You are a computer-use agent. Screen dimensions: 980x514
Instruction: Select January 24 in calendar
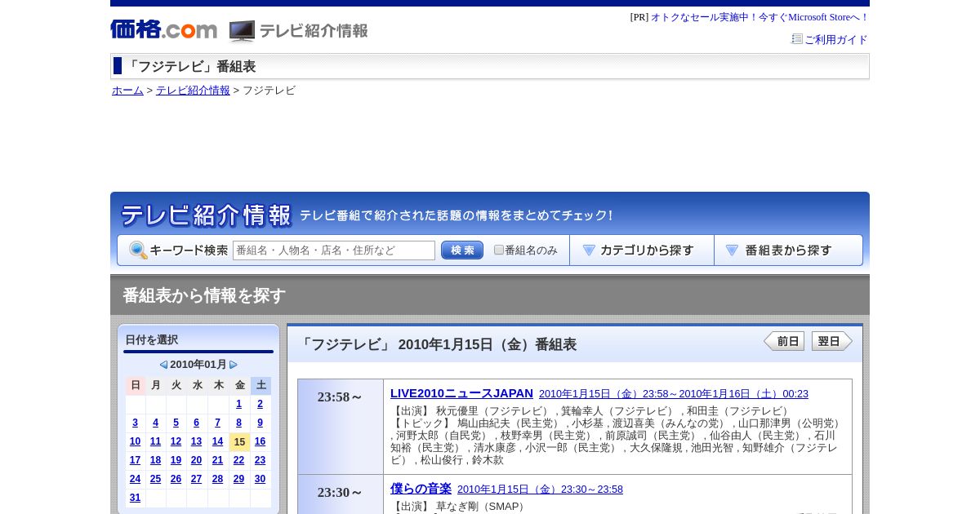tap(135, 479)
